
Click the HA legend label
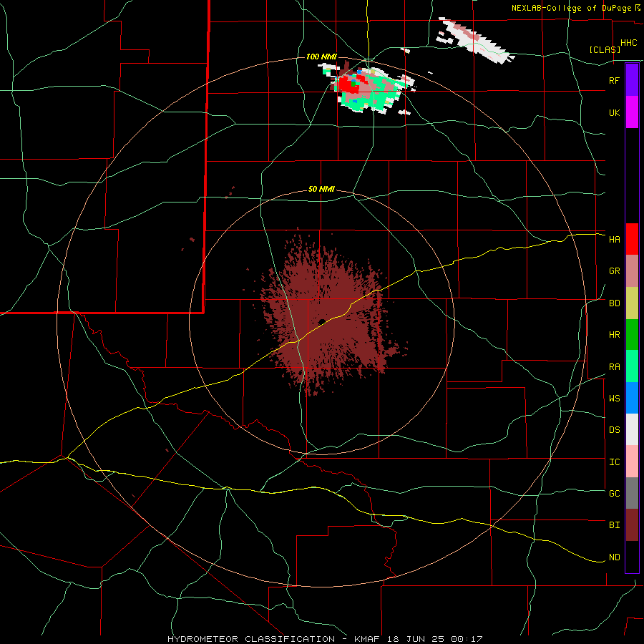(614, 240)
